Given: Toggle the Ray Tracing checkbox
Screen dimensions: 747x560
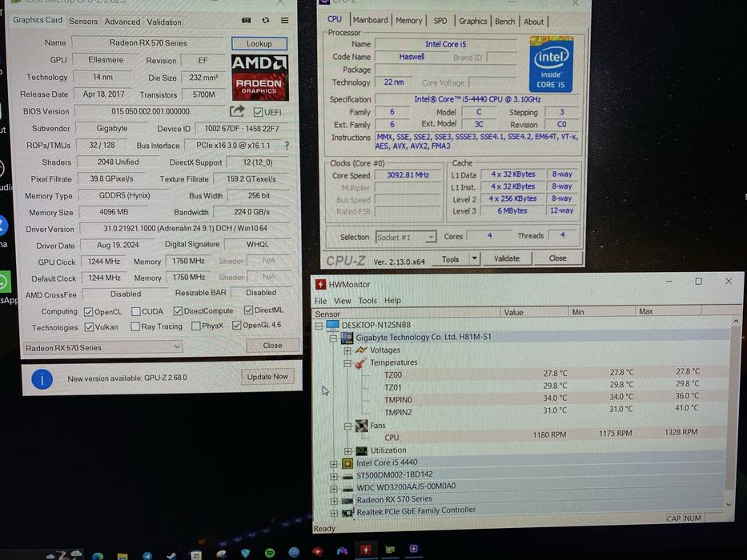Looking at the screenshot, I should tap(135, 326).
